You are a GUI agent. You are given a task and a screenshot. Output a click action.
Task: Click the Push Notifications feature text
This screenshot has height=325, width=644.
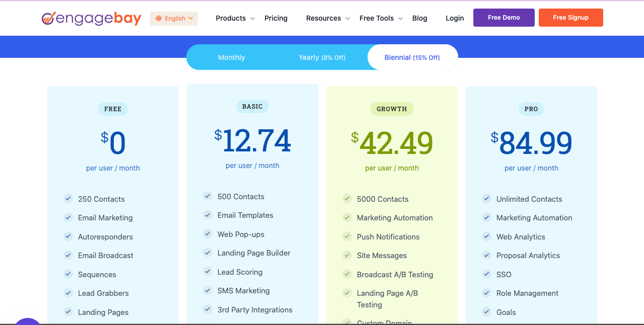pyautogui.click(x=388, y=237)
